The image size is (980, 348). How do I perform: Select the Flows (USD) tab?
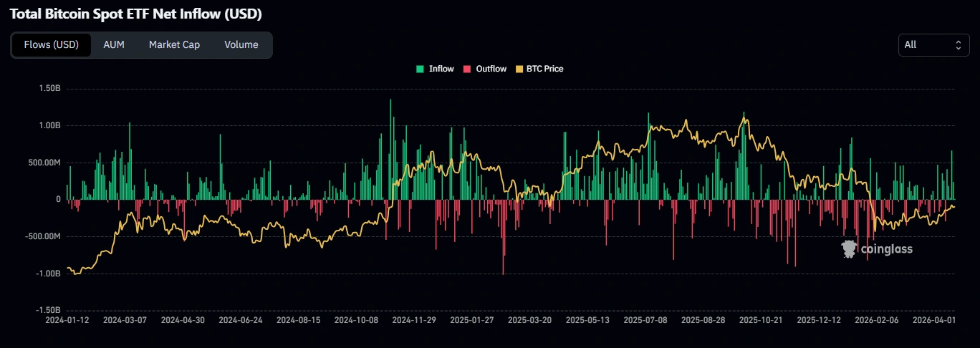(x=52, y=44)
